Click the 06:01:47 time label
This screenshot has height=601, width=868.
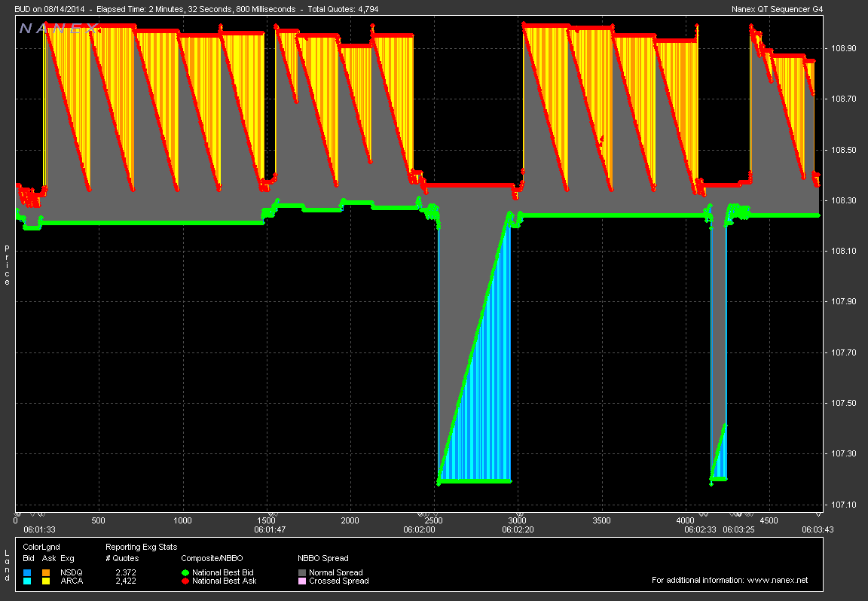270,529
